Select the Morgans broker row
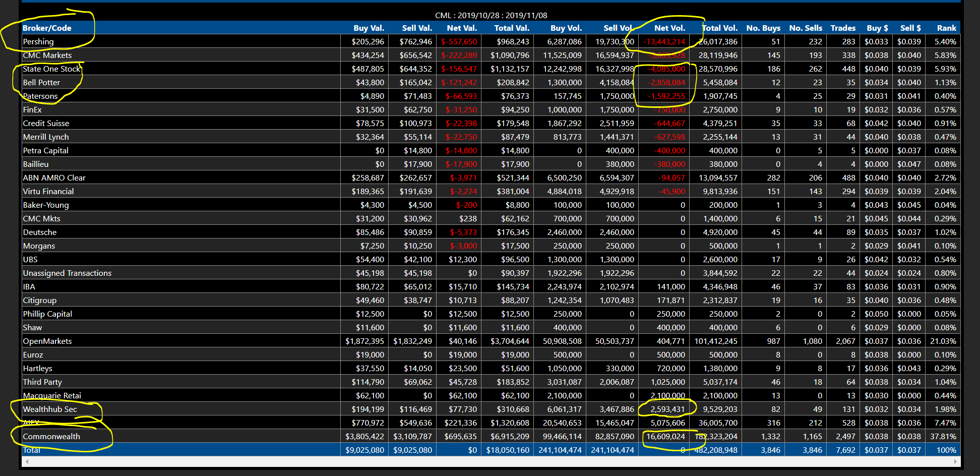Screen dimensions: 980x476 pos(491,246)
